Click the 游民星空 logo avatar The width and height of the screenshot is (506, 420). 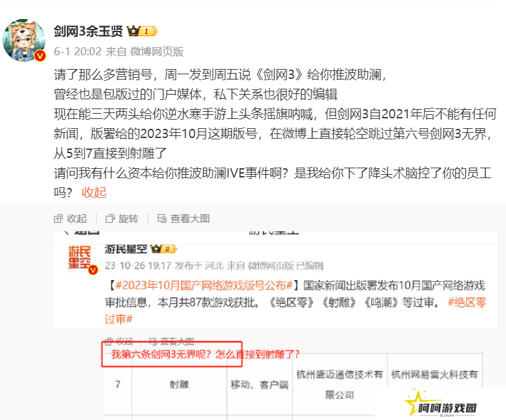(80, 258)
